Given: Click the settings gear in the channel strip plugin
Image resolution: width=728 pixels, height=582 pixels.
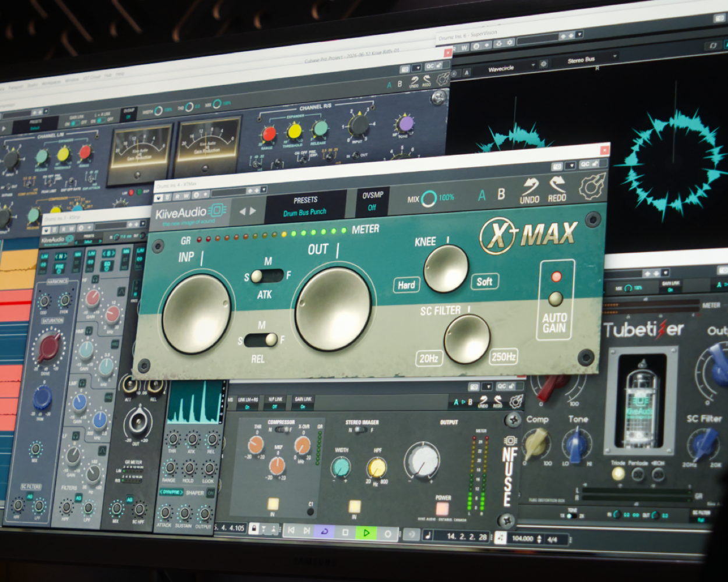Looking at the screenshot, I should pos(443,79).
